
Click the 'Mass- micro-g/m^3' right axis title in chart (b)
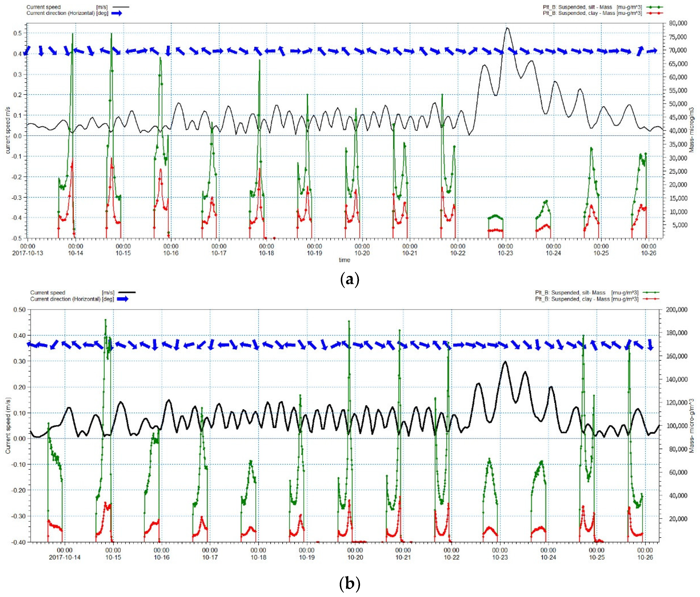pos(692,426)
